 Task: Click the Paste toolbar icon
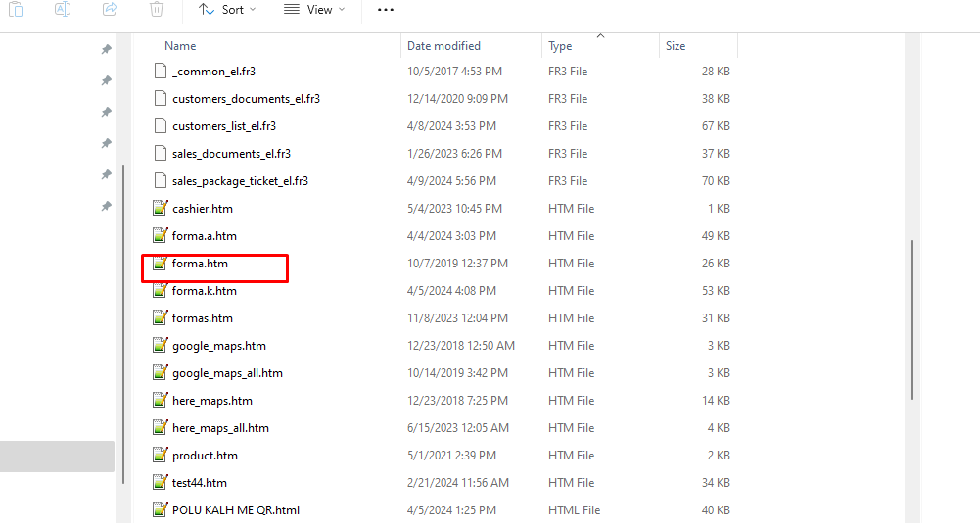17,9
